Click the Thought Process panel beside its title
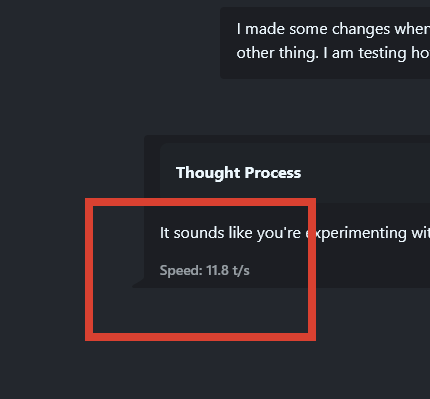This screenshot has width=430, height=399. 367,173
